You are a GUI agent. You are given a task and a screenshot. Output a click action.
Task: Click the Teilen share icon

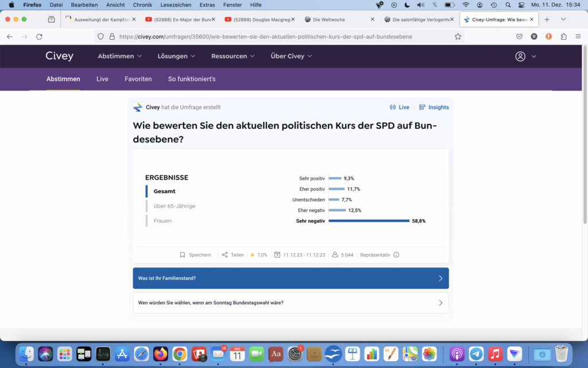225,255
